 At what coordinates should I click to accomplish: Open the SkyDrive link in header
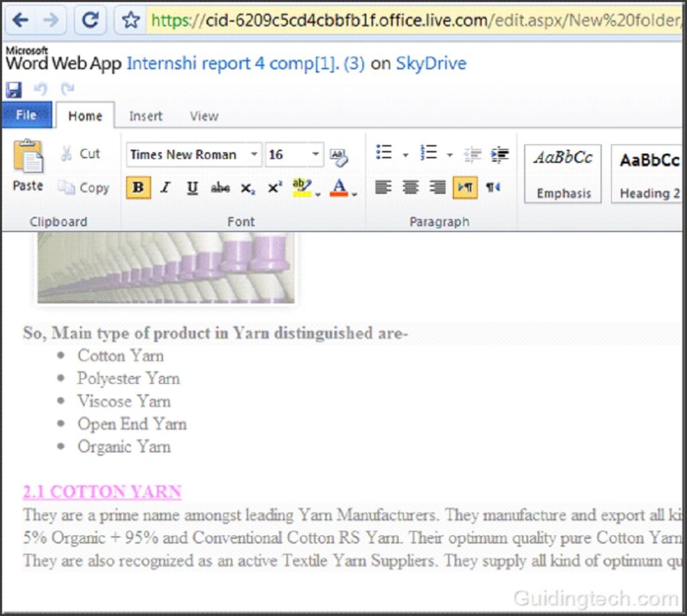[431, 64]
